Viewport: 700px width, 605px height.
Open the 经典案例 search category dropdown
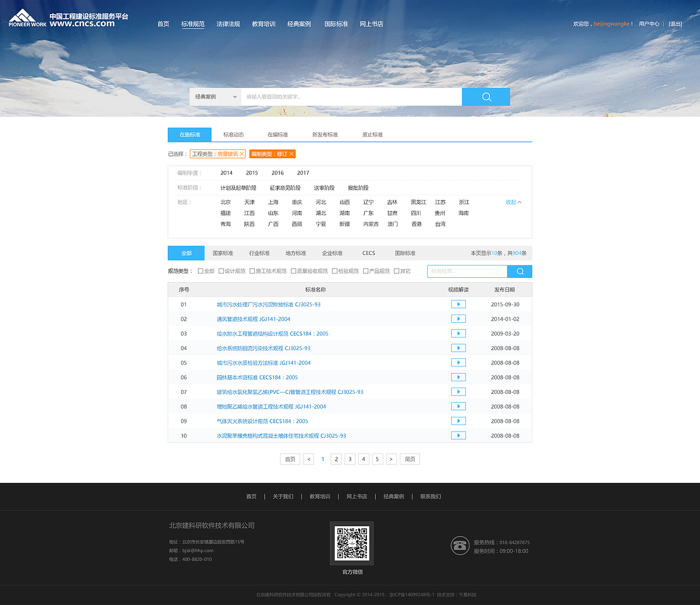pyautogui.click(x=215, y=97)
